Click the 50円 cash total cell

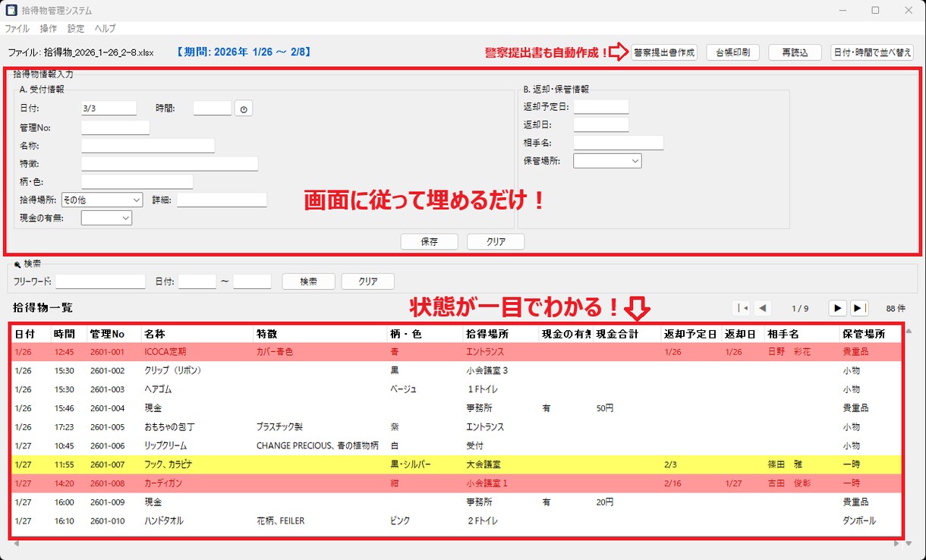pyautogui.click(x=605, y=408)
